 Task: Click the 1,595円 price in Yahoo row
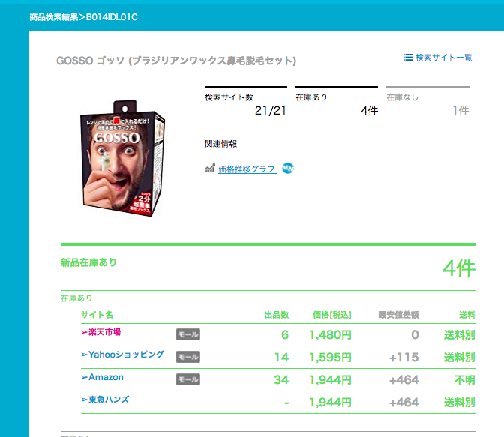coord(330,358)
